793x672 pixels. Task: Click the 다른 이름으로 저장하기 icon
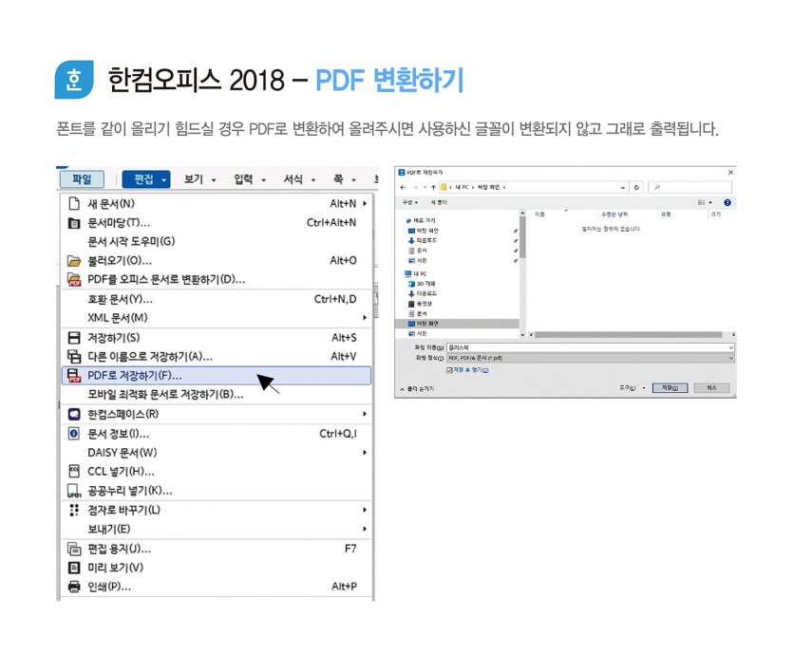pos(74,357)
